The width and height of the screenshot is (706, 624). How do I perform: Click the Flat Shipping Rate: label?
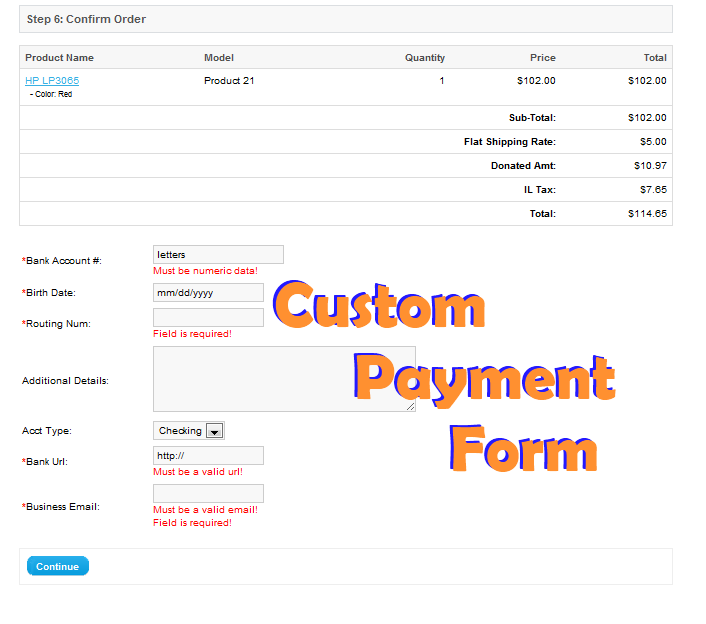[x=510, y=142]
